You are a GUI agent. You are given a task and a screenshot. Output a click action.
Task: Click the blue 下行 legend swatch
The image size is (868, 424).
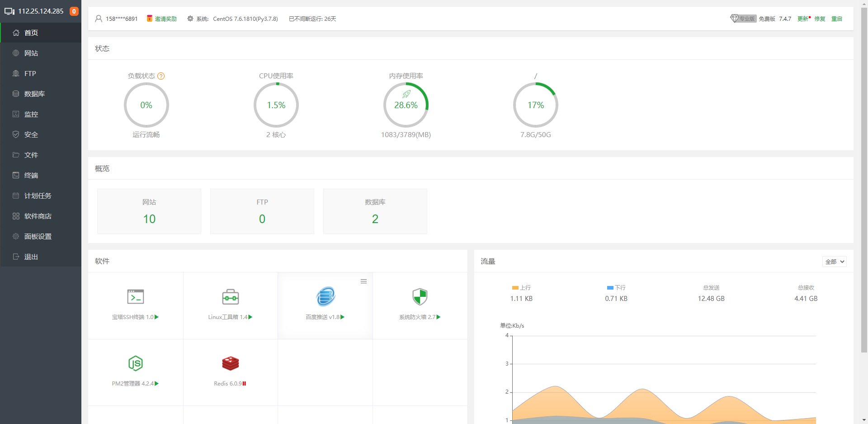click(x=610, y=288)
